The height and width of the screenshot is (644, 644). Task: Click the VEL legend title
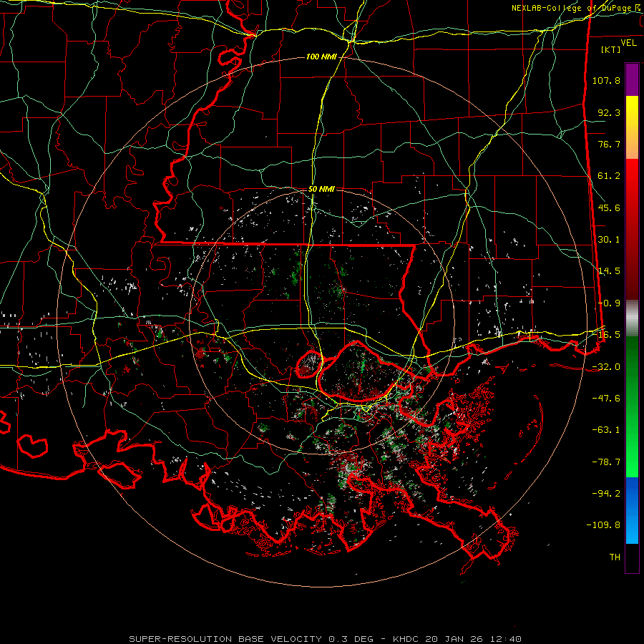628,43
